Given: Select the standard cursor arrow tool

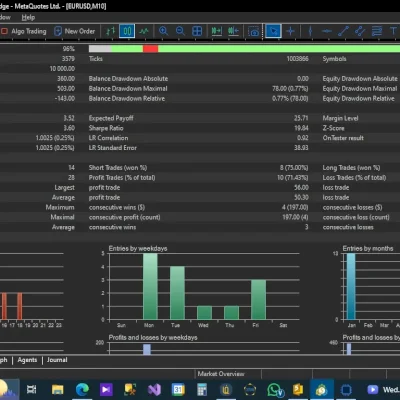Looking at the screenshot, I should point(273,31).
